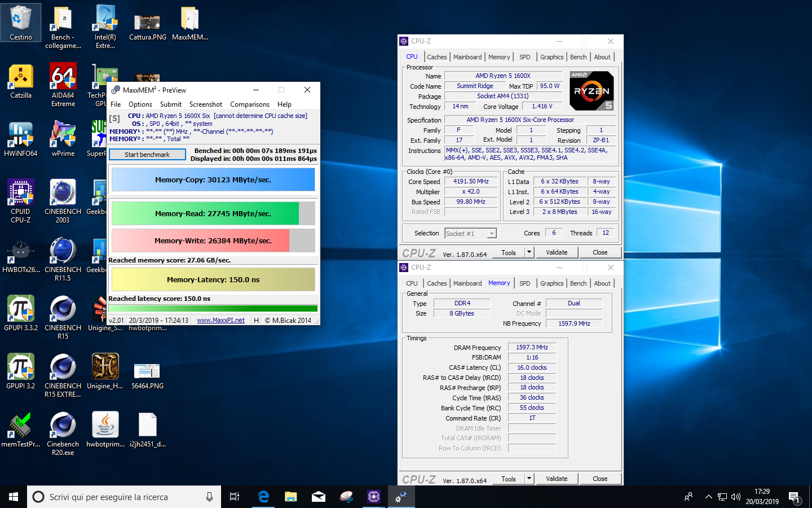Launch Unigine_H... desktop icon
This screenshot has height=508, width=812.
click(105, 371)
